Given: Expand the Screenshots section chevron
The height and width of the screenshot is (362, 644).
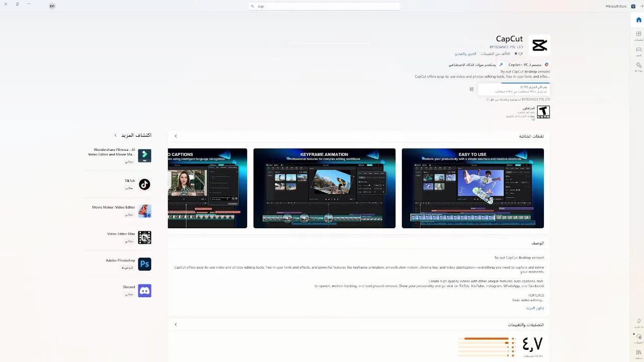Looking at the screenshot, I should 176,136.
